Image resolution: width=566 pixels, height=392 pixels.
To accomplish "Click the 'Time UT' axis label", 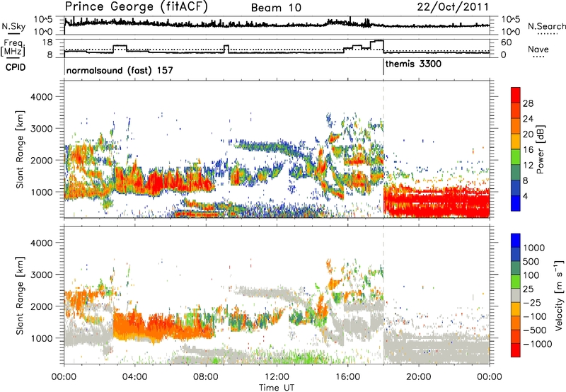I will [x=277, y=387].
